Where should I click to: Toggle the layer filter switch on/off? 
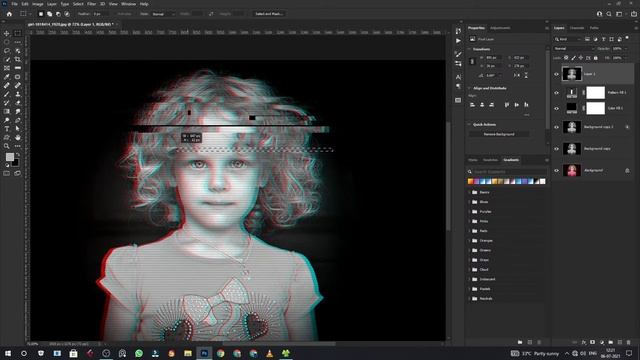coord(627,38)
